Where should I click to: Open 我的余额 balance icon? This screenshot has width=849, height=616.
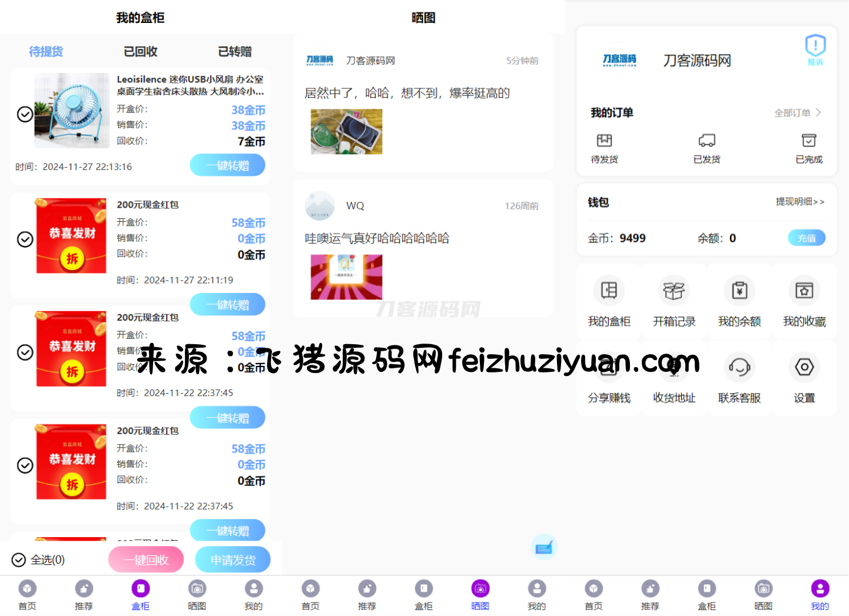pos(739,291)
